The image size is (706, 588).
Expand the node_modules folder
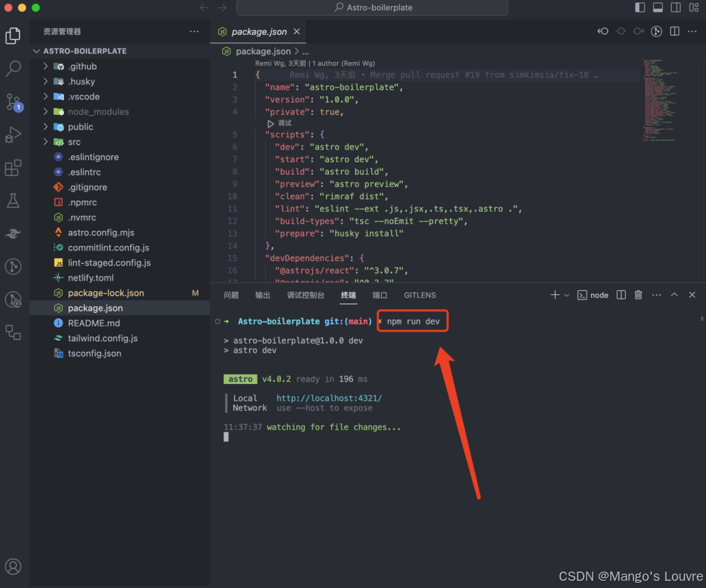[x=98, y=112]
